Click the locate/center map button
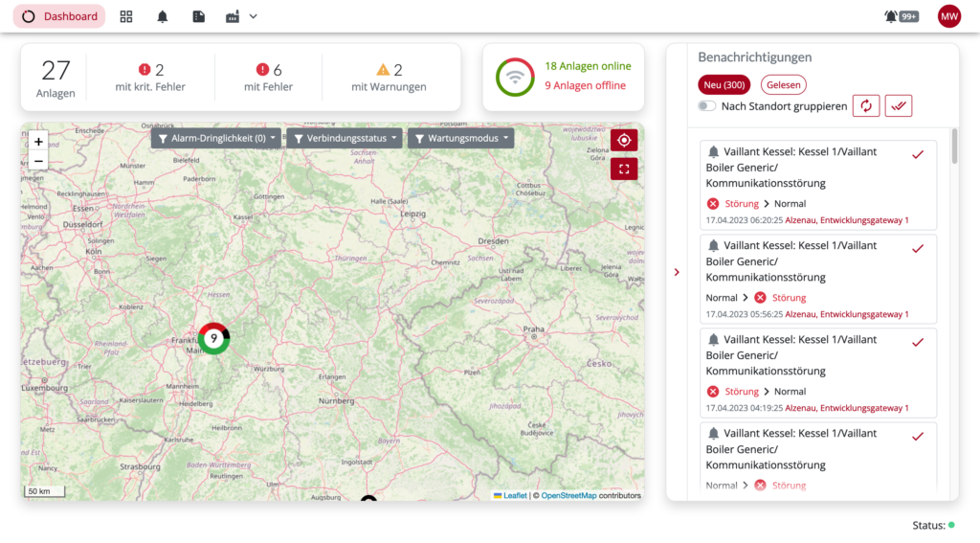Image resolution: width=980 pixels, height=543 pixels. pyautogui.click(x=624, y=140)
